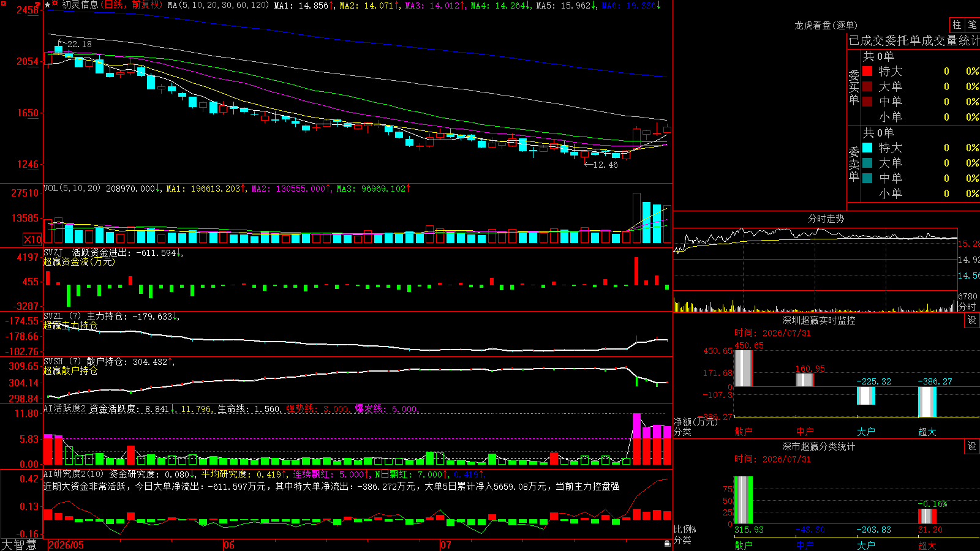Click the 散户 bar labeled 450.65
The image size is (980, 551).
coord(743,368)
